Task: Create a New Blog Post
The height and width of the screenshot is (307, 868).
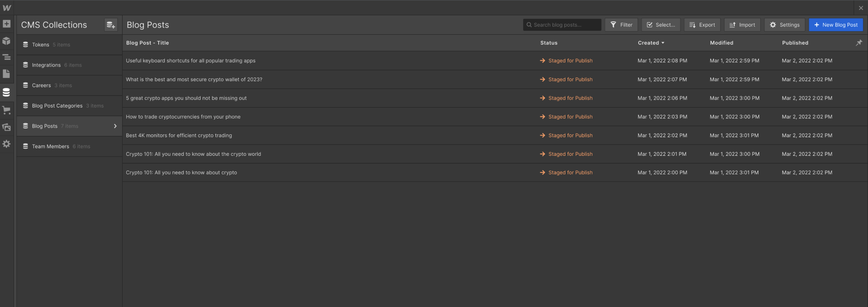Action: point(836,25)
